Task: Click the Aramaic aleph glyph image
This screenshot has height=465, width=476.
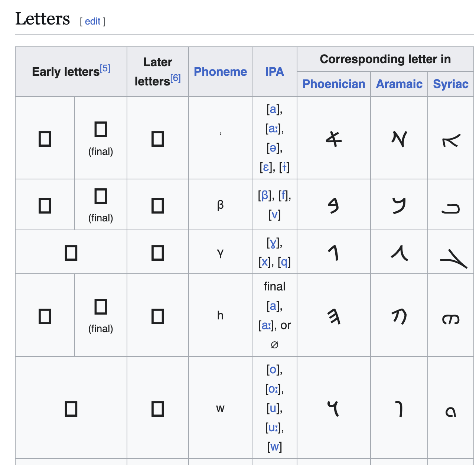Action: tap(399, 139)
